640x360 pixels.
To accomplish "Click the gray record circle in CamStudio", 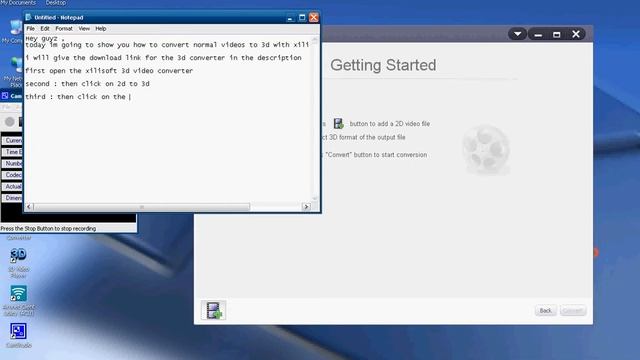I will 10,121.
